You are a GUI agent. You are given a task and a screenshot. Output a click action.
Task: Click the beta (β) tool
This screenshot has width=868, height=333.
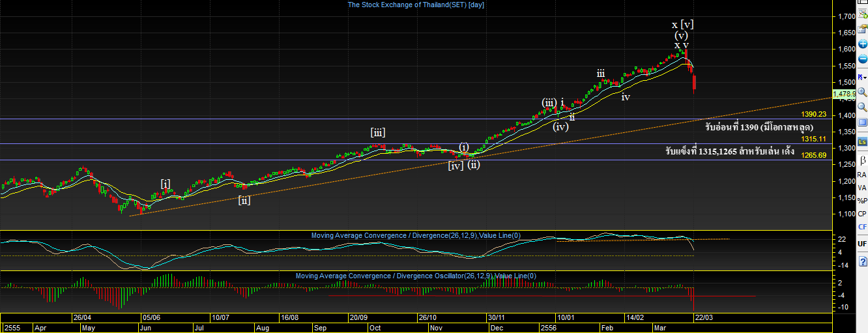(862, 160)
